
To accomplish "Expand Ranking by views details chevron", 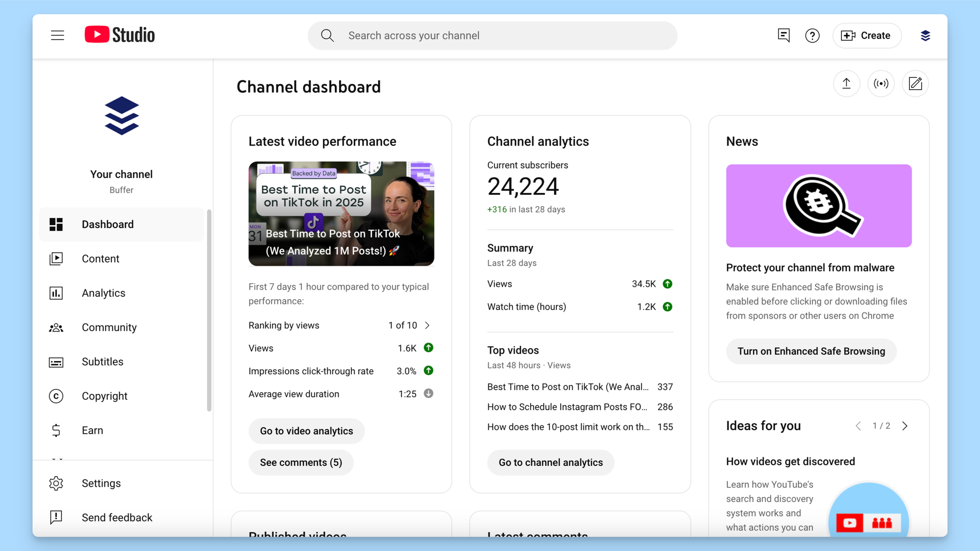I will (427, 325).
